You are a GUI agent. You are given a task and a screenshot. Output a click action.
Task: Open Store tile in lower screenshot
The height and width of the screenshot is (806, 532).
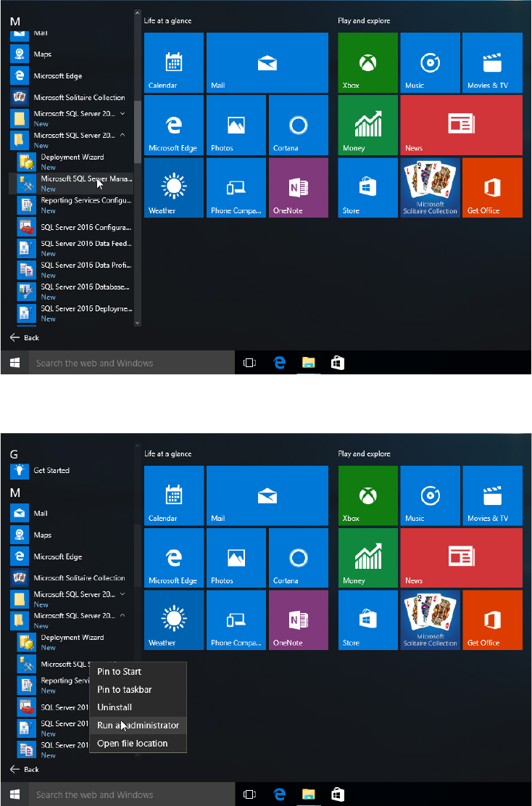(367, 620)
